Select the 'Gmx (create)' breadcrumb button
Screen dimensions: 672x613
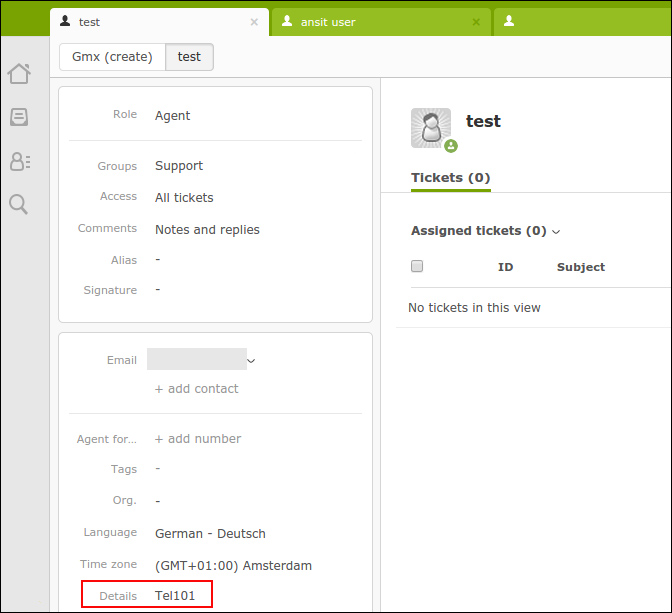point(112,57)
